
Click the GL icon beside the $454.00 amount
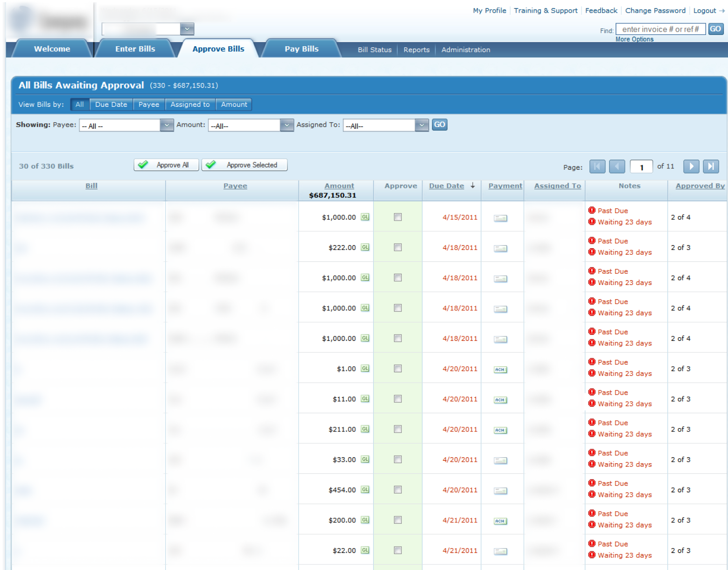(365, 490)
